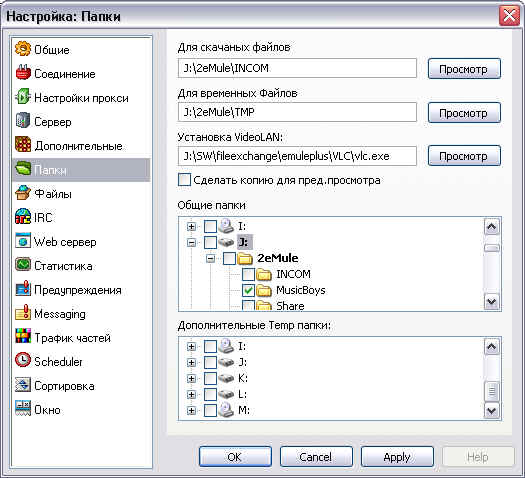The width and height of the screenshot is (525, 478).
Task: Click the Apply button
Action: coord(397,457)
